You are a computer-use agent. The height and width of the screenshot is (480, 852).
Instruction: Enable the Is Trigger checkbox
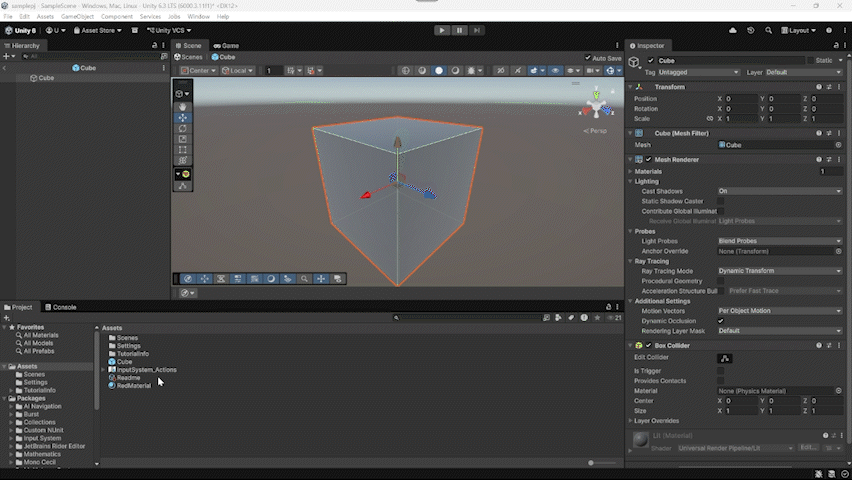720,370
